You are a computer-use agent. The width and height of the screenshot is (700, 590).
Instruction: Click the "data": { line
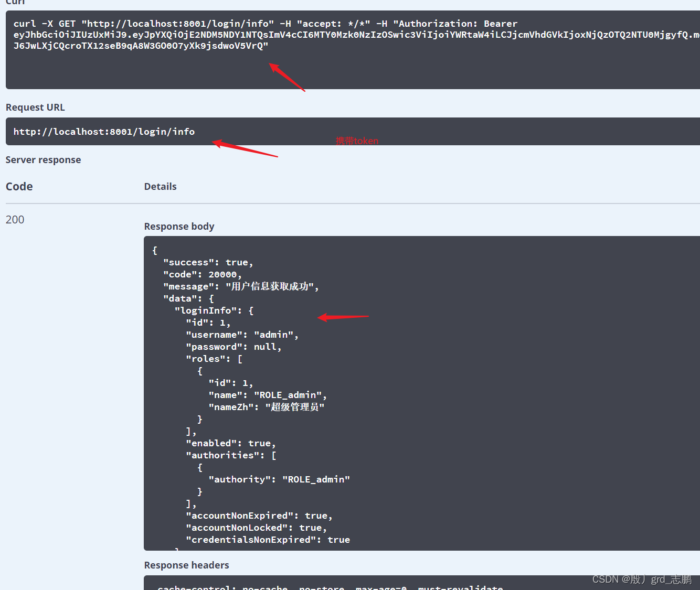point(189,298)
